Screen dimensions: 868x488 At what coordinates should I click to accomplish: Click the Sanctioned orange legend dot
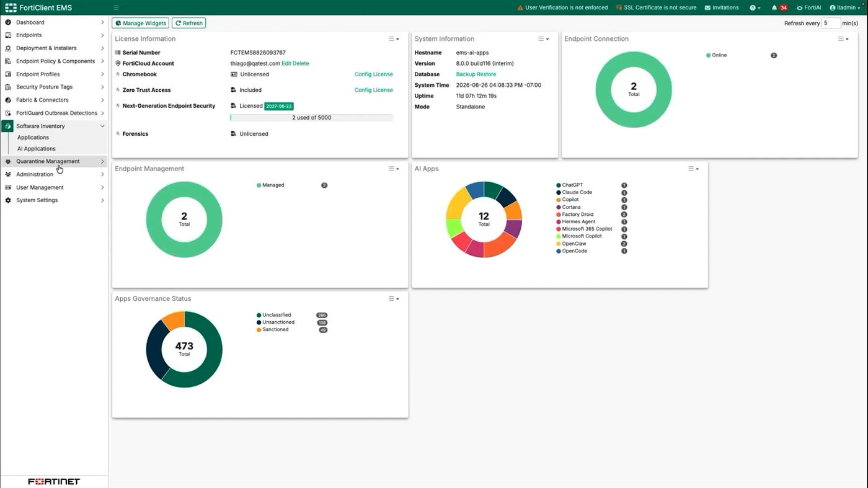(259, 330)
